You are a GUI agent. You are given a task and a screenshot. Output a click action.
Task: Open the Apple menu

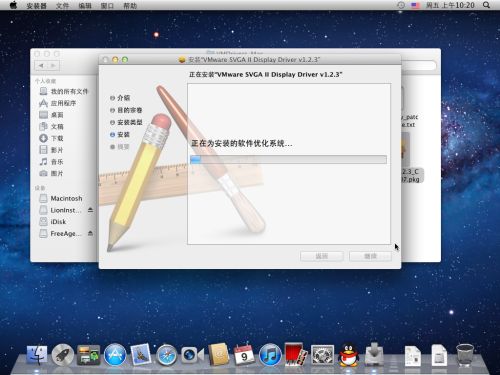coord(13,5)
